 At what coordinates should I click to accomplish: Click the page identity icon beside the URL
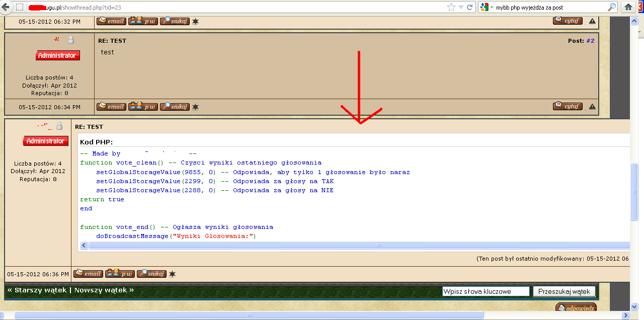click(x=19, y=7)
